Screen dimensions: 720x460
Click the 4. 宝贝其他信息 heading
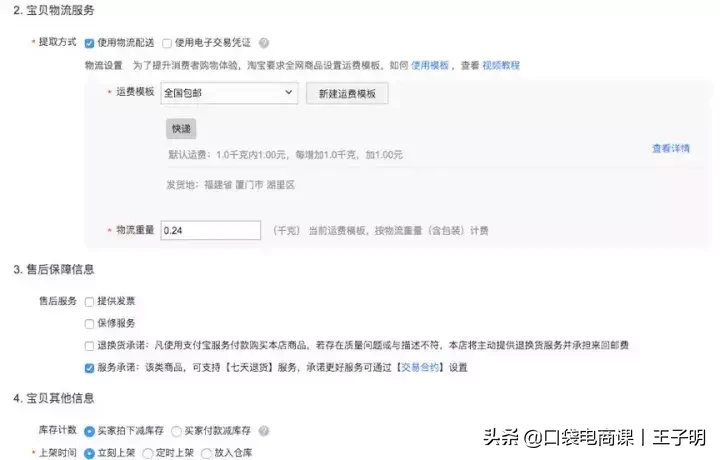pos(54,398)
